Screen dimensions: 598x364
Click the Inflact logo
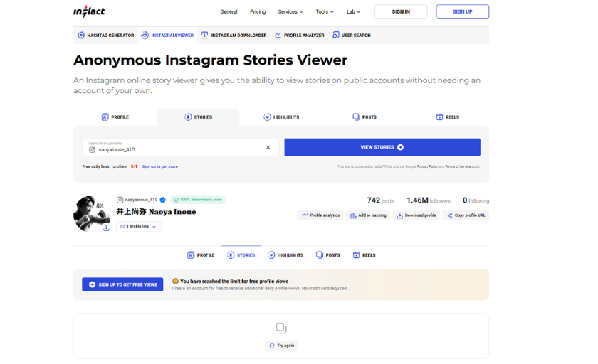pyautogui.click(x=89, y=11)
